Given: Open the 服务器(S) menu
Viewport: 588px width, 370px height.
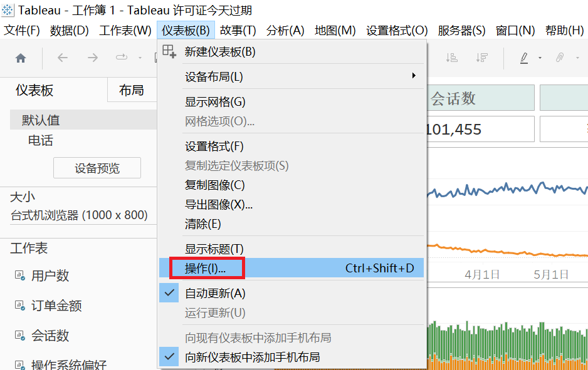Looking at the screenshot, I should [461, 30].
